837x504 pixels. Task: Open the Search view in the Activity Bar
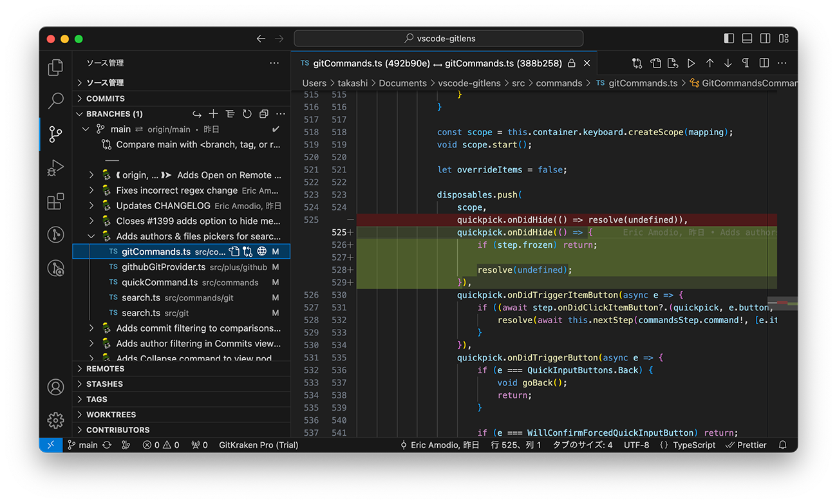click(55, 100)
